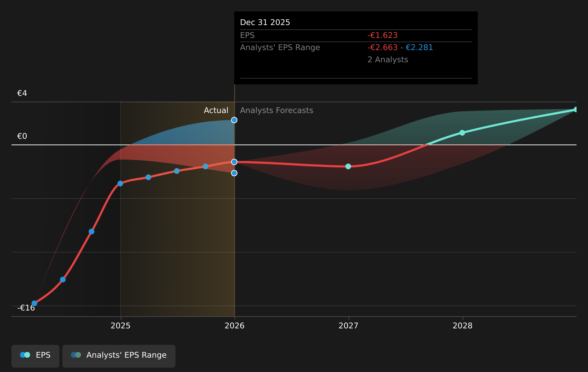This screenshot has height=372, width=588.
Task: Click the 2026 x-axis label
Action: coord(235,325)
